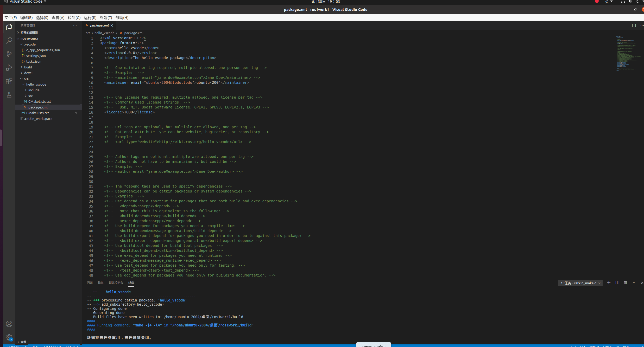Split the terminal pane
This screenshot has height=347, width=644.
point(617,283)
